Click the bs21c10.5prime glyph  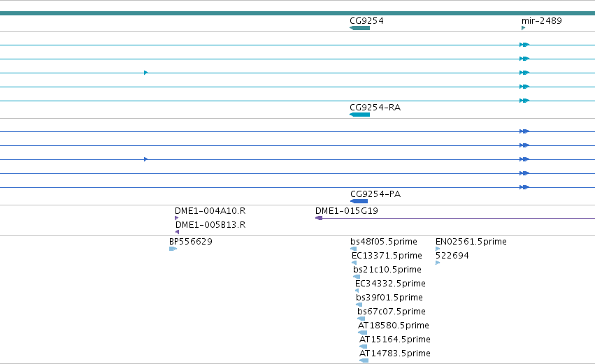tap(357, 277)
